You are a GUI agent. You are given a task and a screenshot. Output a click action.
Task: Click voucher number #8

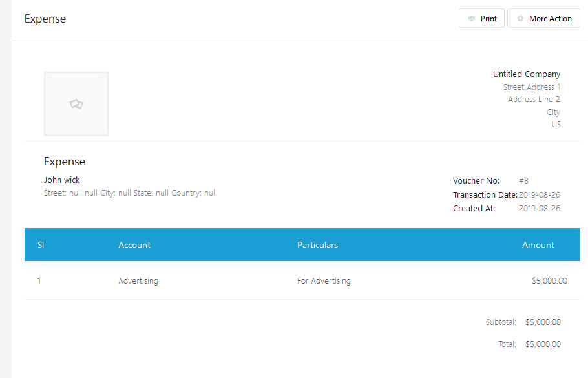click(523, 181)
